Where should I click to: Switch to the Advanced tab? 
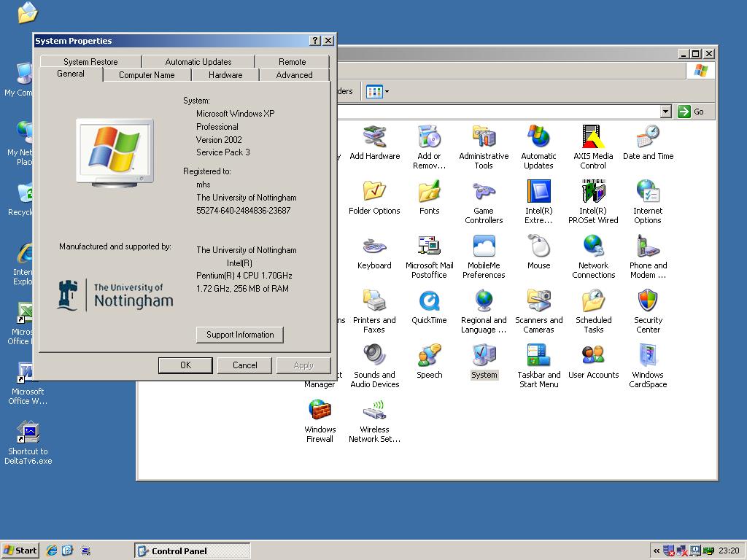(x=295, y=75)
